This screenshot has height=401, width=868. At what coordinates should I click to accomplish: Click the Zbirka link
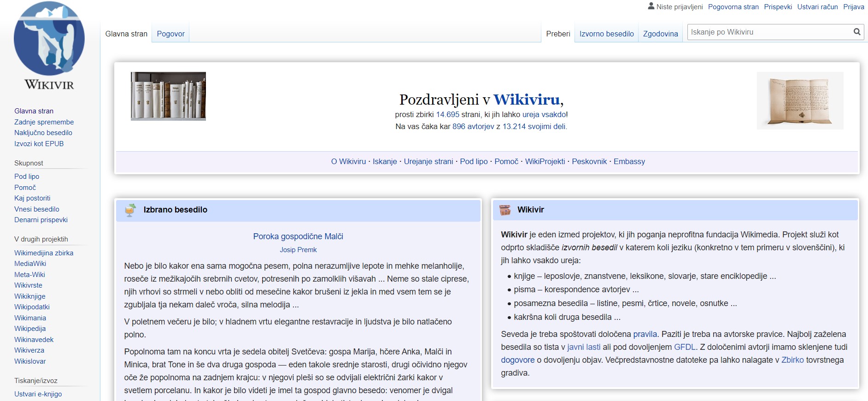[792, 360]
